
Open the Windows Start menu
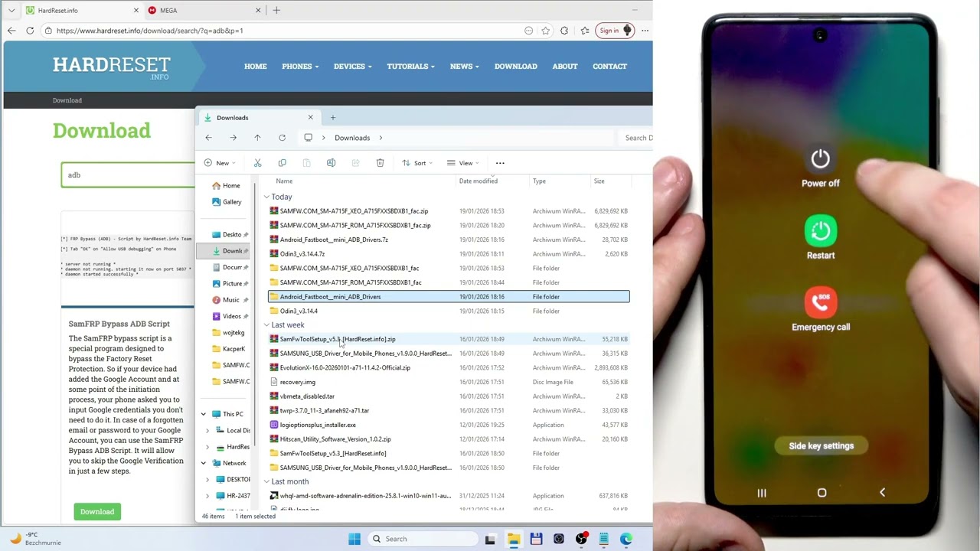[x=354, y=539]
